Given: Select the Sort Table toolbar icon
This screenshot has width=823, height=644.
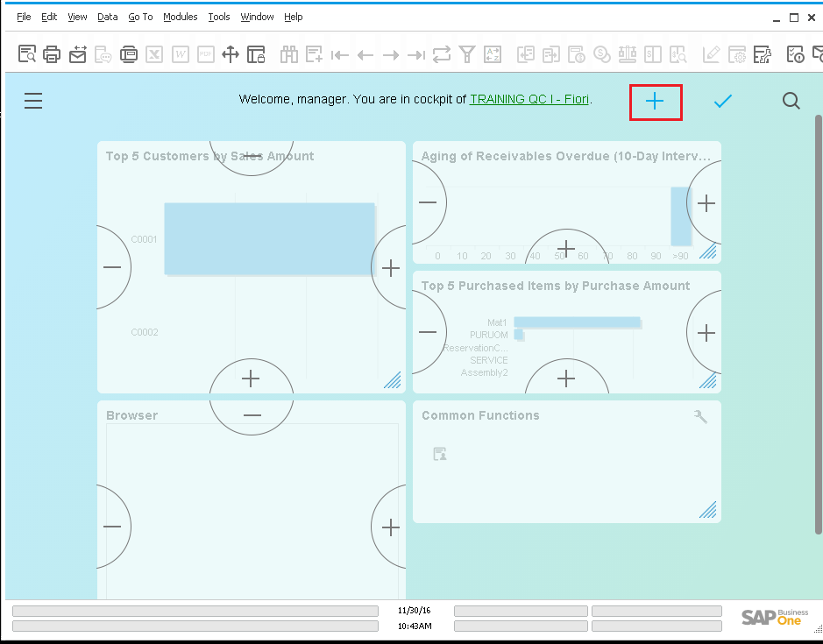Looking at the screenshot, I should tap(493, 53).
